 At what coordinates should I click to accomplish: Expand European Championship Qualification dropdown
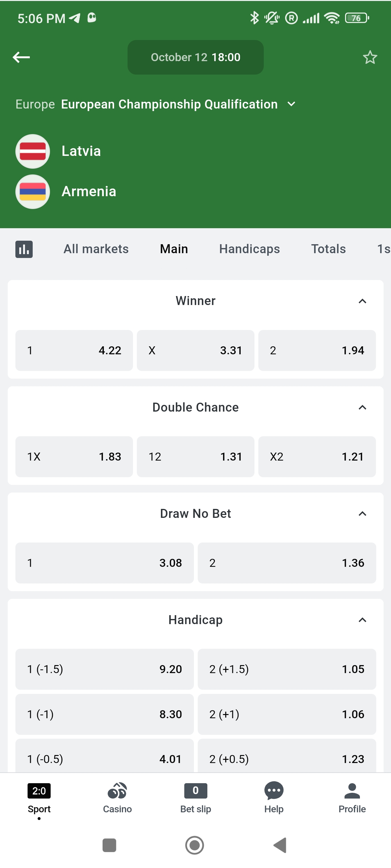[x=291, y=104]
